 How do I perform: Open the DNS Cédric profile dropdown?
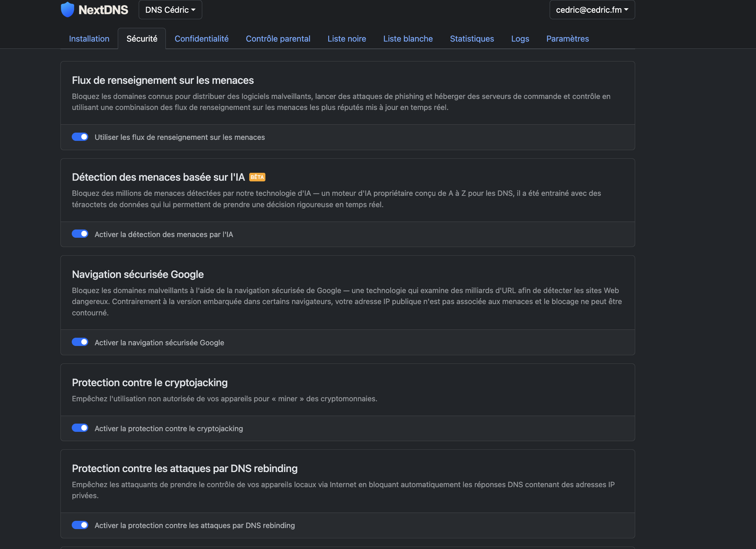tap(170, 10)
